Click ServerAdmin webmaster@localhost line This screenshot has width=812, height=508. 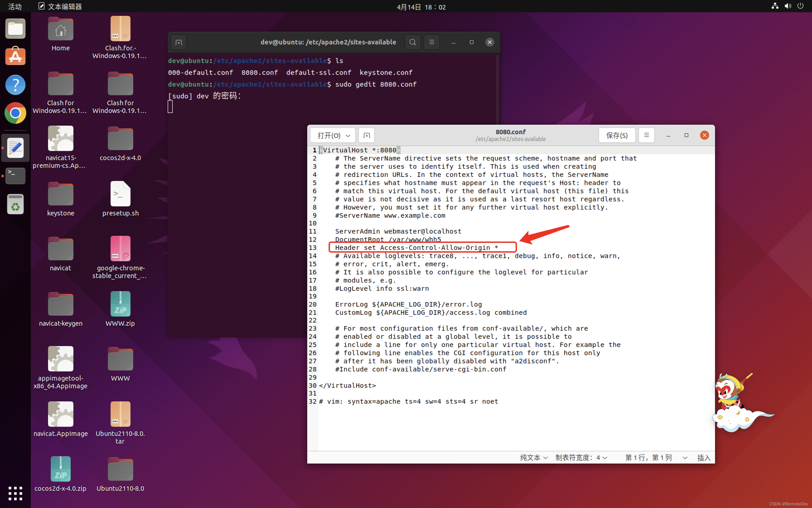click(398, 231)
